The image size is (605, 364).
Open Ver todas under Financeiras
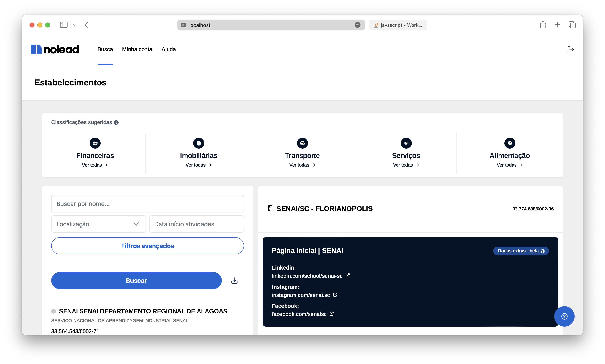(x=95, y=165)
